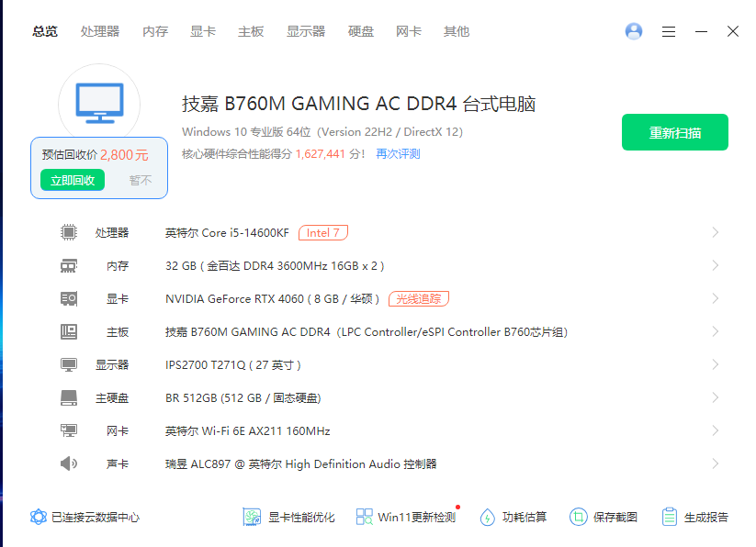Click motherboard row text 技嘉 B760M GAMING AC DDR4

coord(367,332)
